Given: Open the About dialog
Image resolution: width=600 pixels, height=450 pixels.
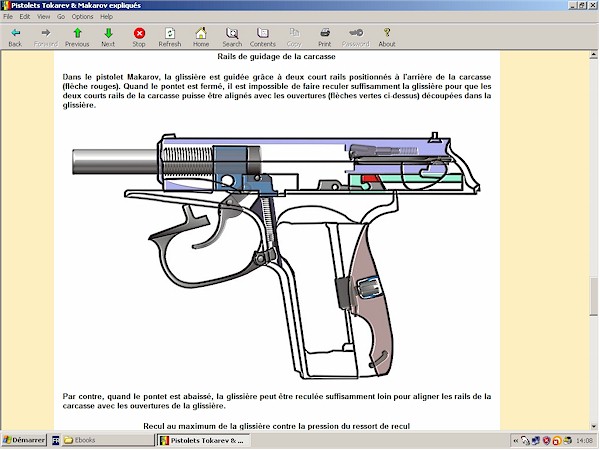Looking at the screenshot, I should tap(387, 37).
